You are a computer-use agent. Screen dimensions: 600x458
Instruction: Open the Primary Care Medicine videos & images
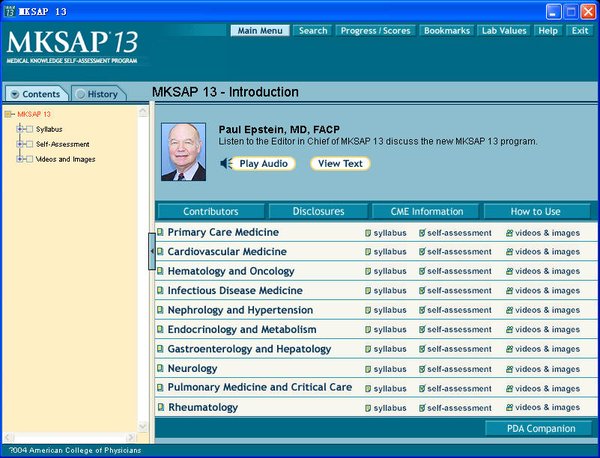tap(543, 233)
